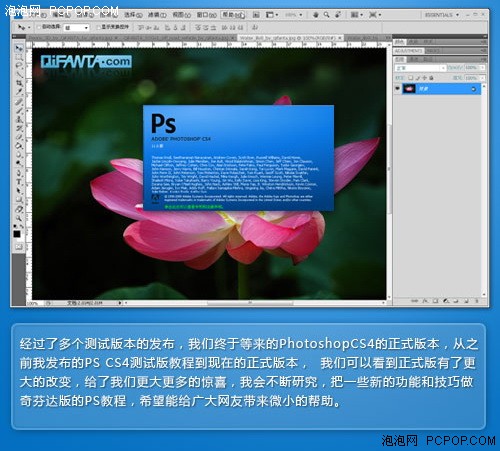Click the Auto-Align Layers button in options bar
This screenshot has width=500, height=451.
click(255, 27)
